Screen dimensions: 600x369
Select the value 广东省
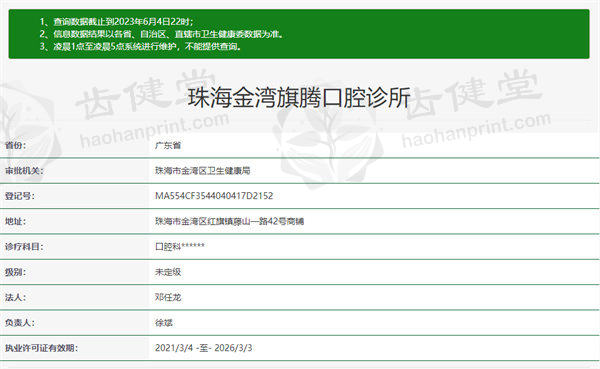[x=168, y=145]
